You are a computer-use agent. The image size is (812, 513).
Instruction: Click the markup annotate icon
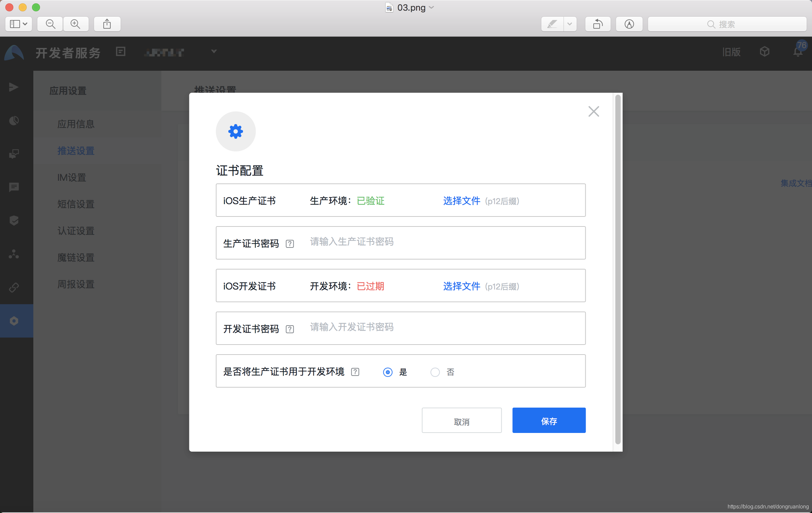(629, 24)
